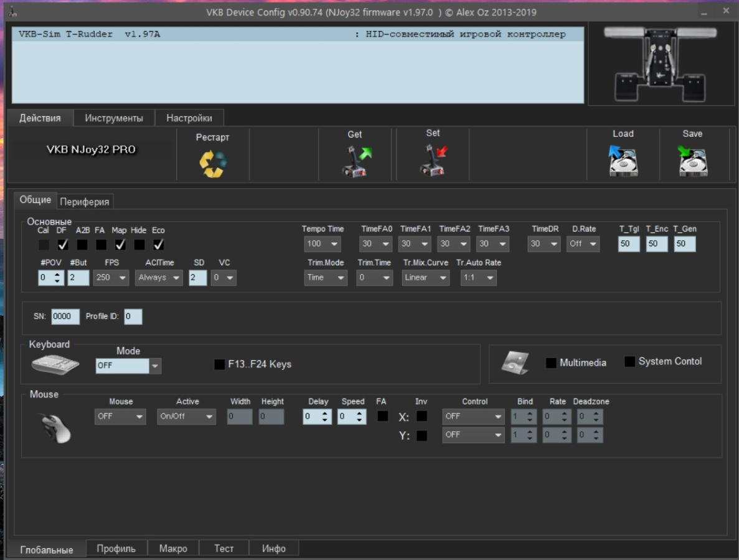Open the AClTime Always dropdown
This screenshot has height=560, width=739.
click(159, 278)
